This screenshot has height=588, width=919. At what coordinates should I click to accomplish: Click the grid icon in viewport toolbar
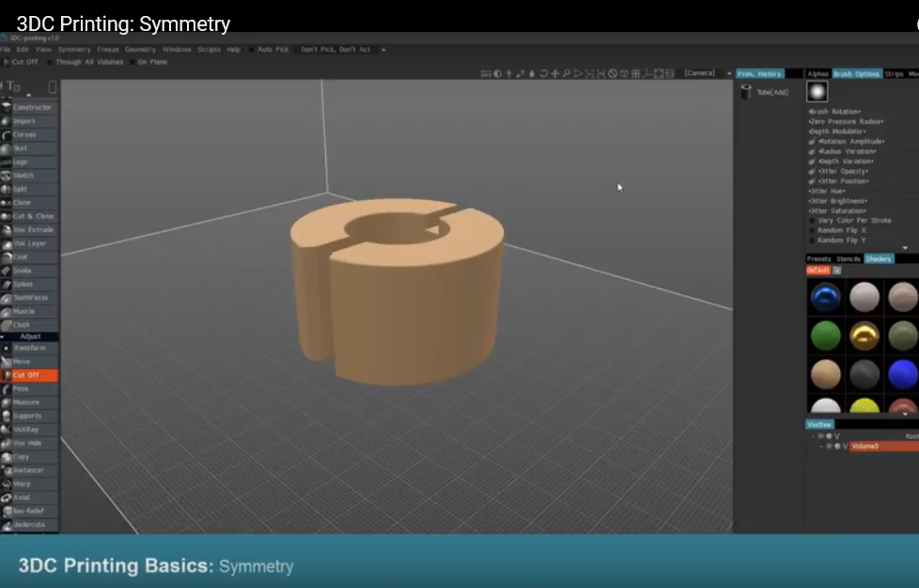(x=635, y=73)
